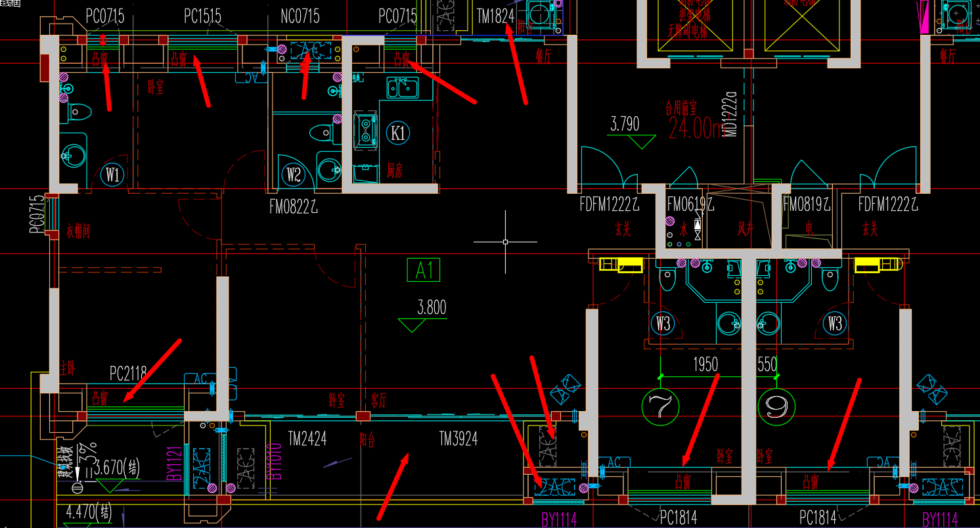Image resolution: width=980 pixels, height=528 pixels.
Task: Click the axis bubble numbered 9
Action: pyautogui.click(x=775, y=407)
